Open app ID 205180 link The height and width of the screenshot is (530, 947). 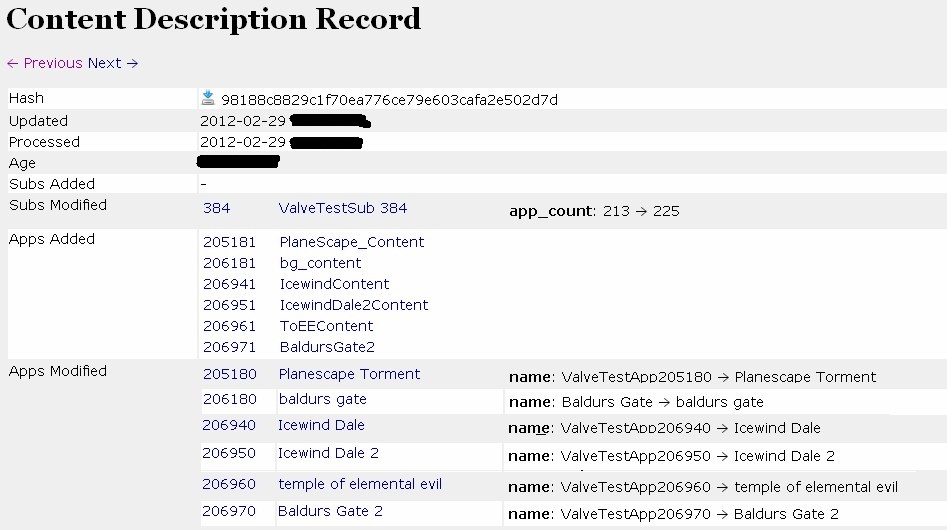(229, 374)
